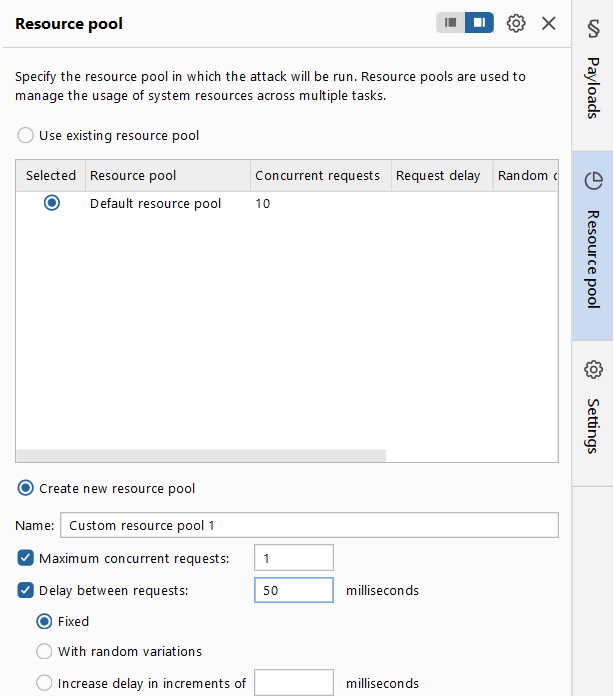614x696 pixels.
Task: Click the table horizontal scrollbar
Action: coord(201,455)
